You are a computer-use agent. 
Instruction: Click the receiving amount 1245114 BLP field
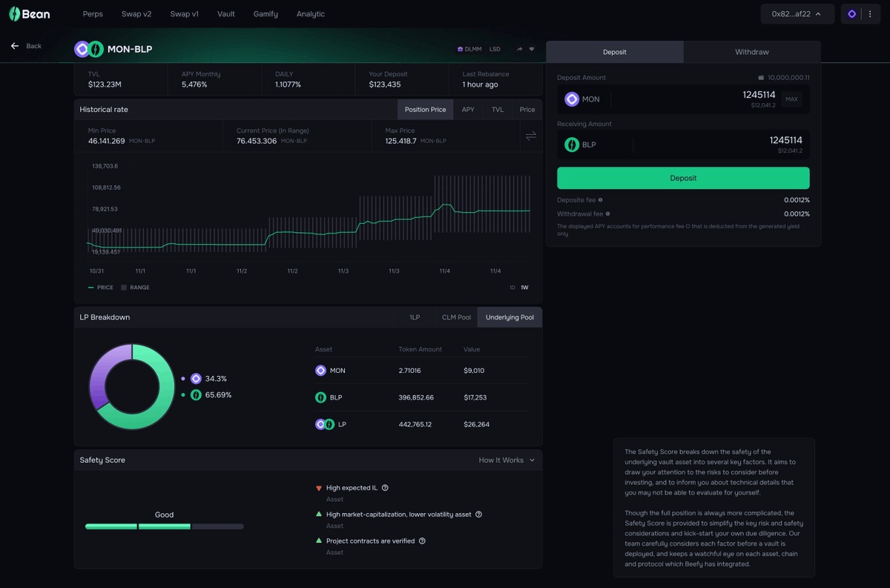coord(683,145)
